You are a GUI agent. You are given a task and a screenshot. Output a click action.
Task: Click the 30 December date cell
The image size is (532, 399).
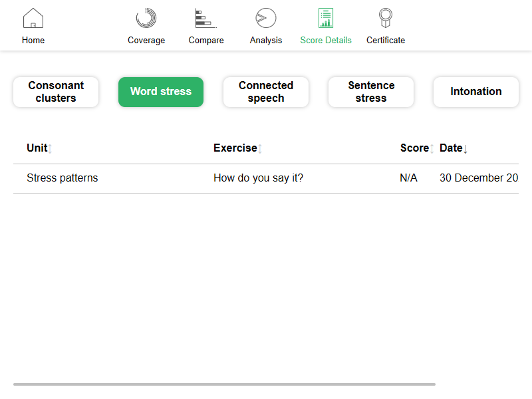click(478, 178)
